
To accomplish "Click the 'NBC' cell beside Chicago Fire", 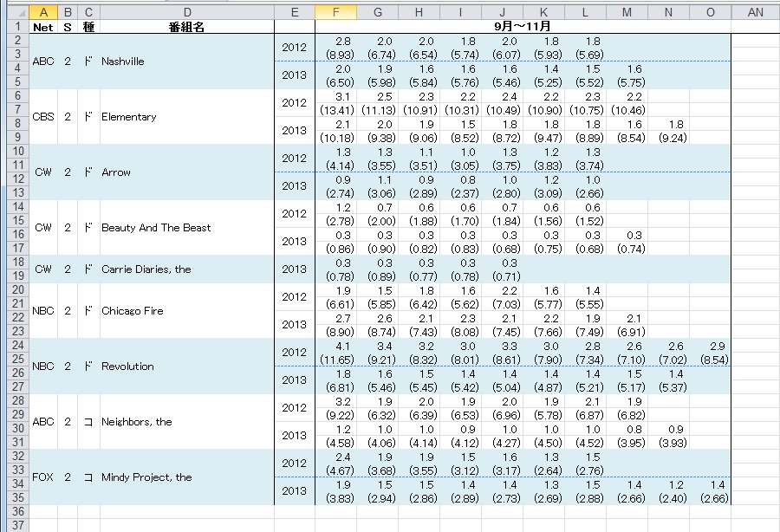I will 43,311.
